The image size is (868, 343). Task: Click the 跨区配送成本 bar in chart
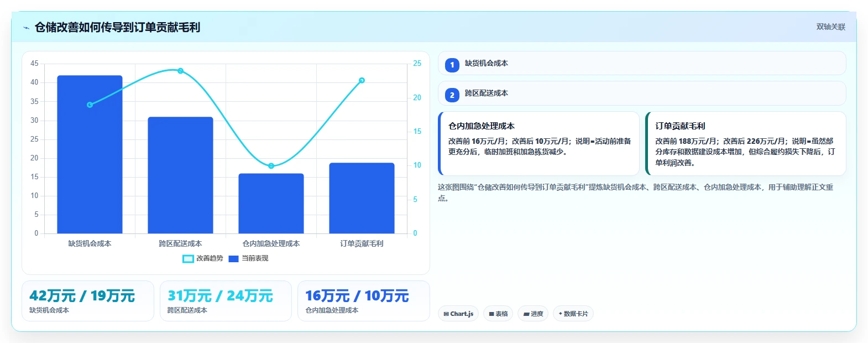click(x=180, y=175)
